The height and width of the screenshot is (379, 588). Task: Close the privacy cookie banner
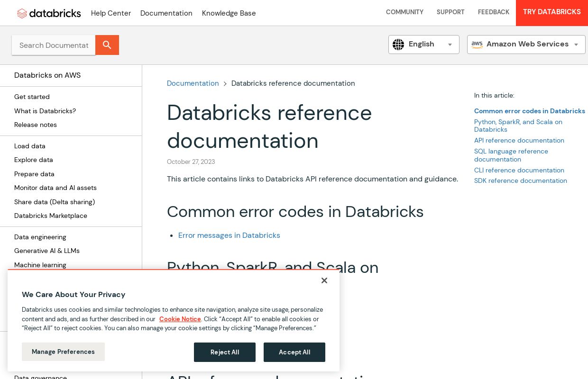click(x=324, y=280)
